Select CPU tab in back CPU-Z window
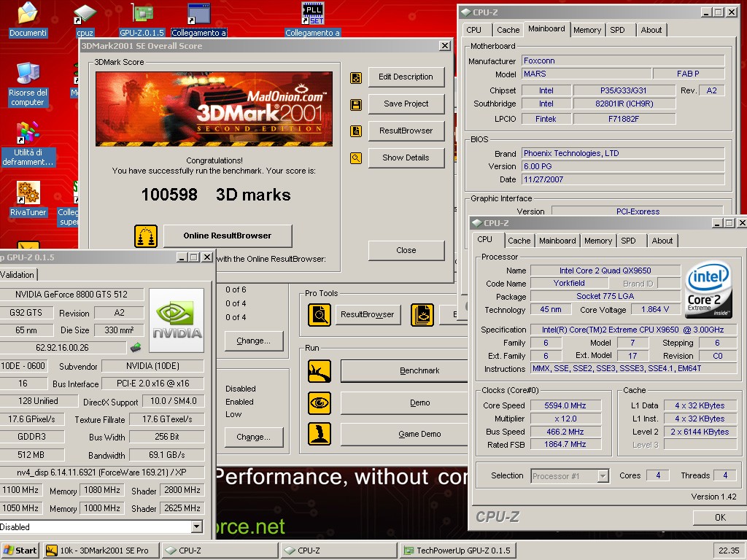The width and height of the screenshot is (747, 560). [473, 30]
